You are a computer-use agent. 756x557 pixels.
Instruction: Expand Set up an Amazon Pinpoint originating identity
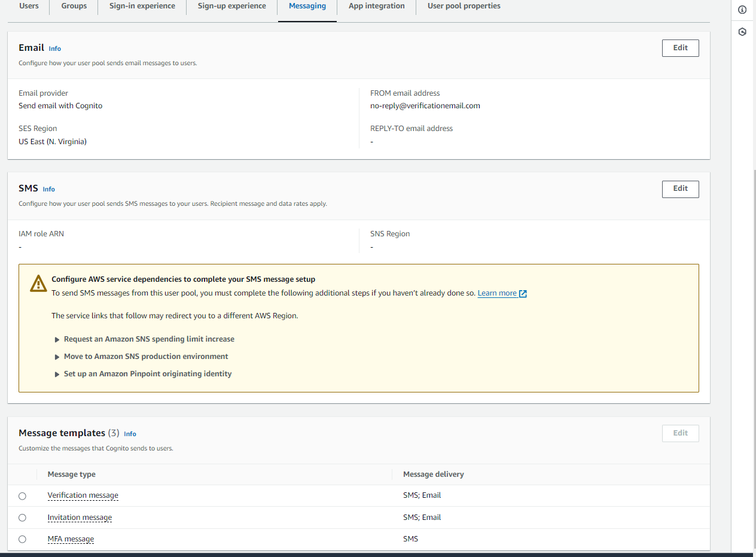click(x=147, y=374)
